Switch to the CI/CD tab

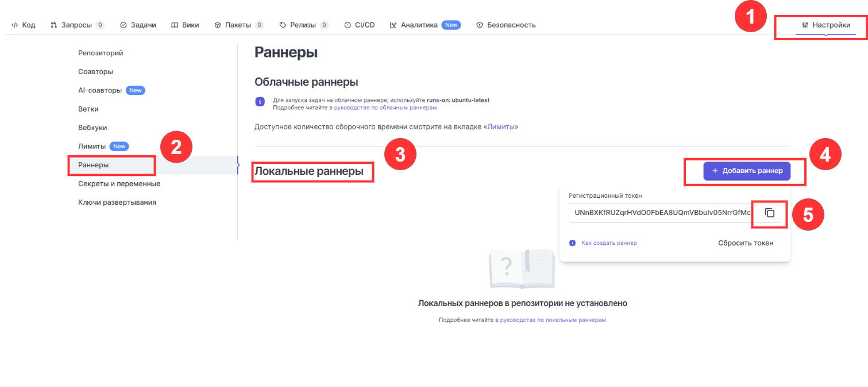(360, 25)
